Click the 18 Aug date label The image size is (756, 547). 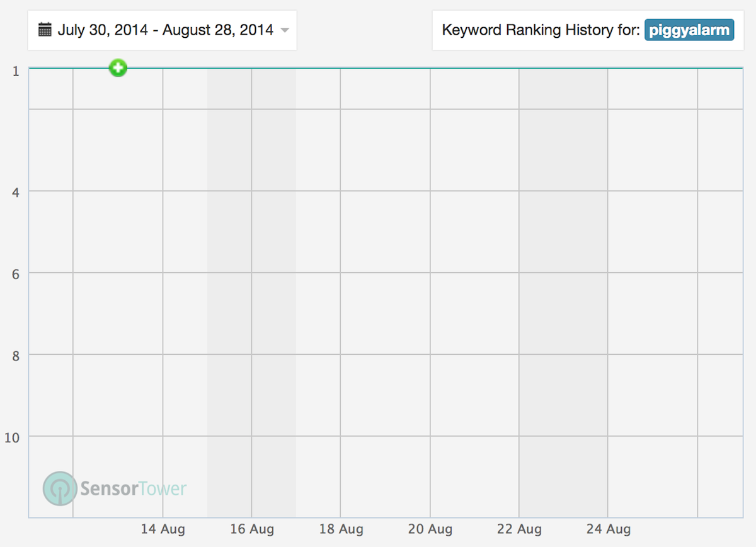coord(341,529)
